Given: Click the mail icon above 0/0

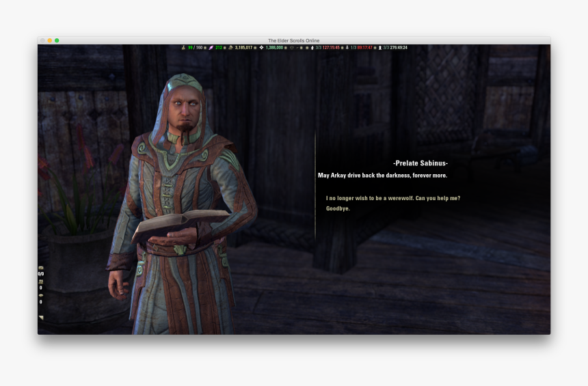Looking at the screenshot, I should 41,268.
